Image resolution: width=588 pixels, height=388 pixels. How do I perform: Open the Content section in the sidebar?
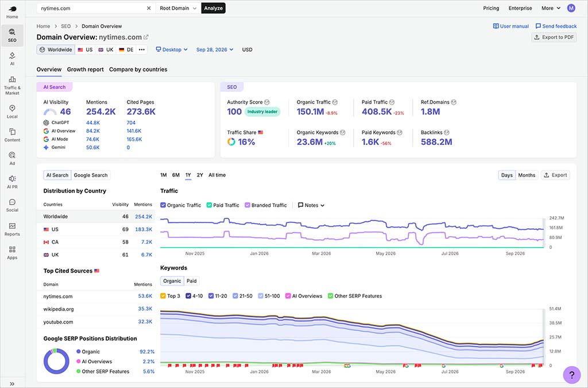tap(12, 135)
